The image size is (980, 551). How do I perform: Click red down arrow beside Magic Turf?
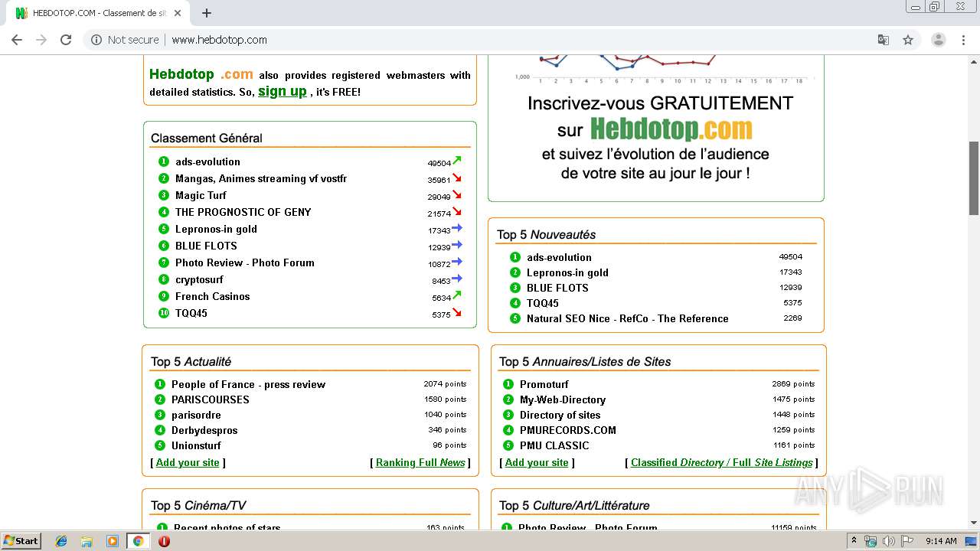coord(457,194)
